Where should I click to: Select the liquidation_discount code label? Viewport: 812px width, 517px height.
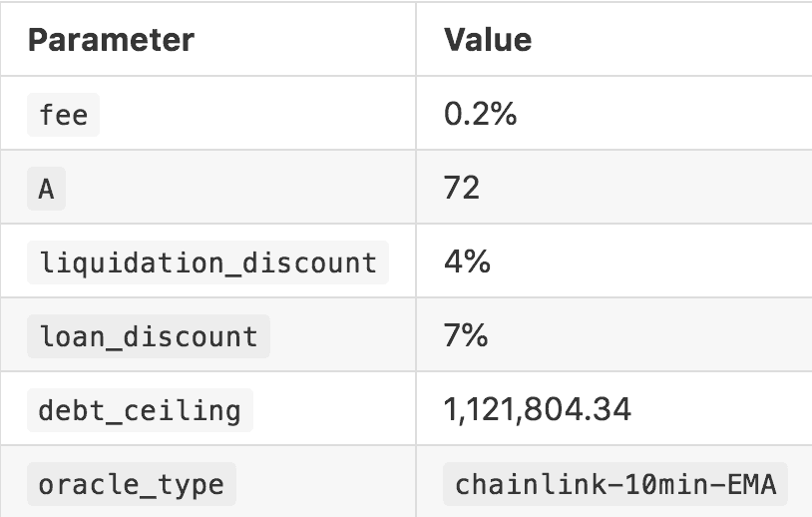click(207, 262)
